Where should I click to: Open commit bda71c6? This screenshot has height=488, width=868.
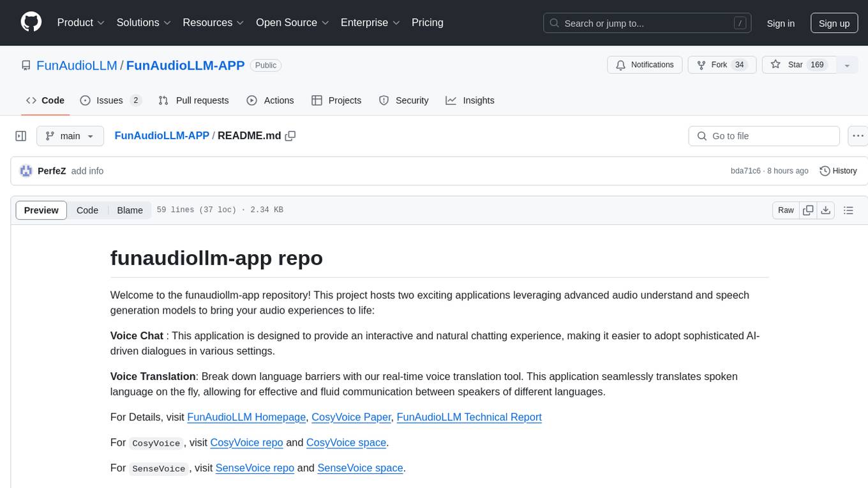[745, 171]
